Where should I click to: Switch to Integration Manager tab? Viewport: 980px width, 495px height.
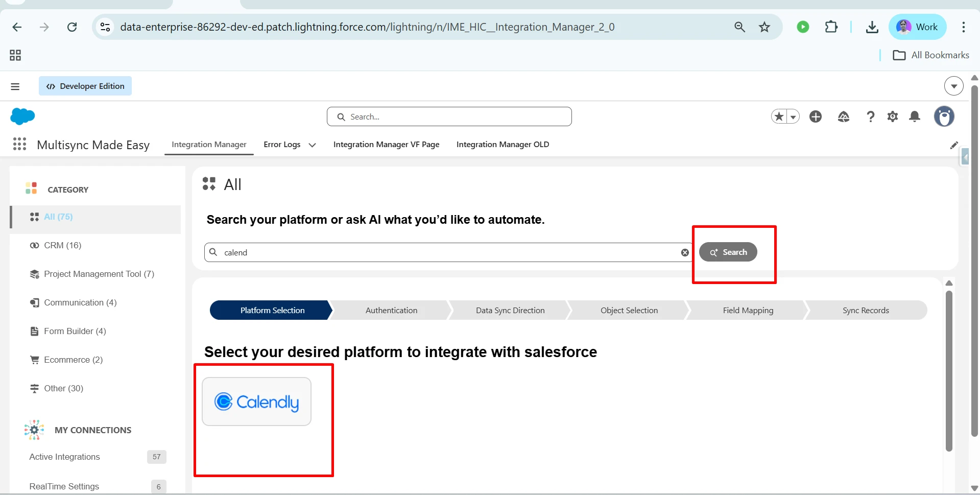pos(209,145)
